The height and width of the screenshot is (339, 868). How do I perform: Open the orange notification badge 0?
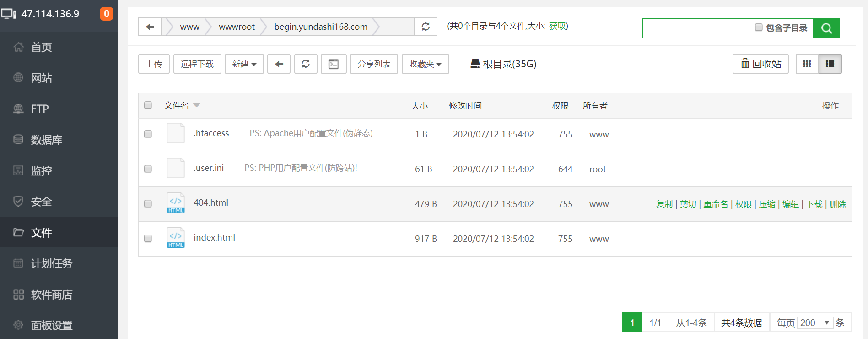(x=106, y=14)
